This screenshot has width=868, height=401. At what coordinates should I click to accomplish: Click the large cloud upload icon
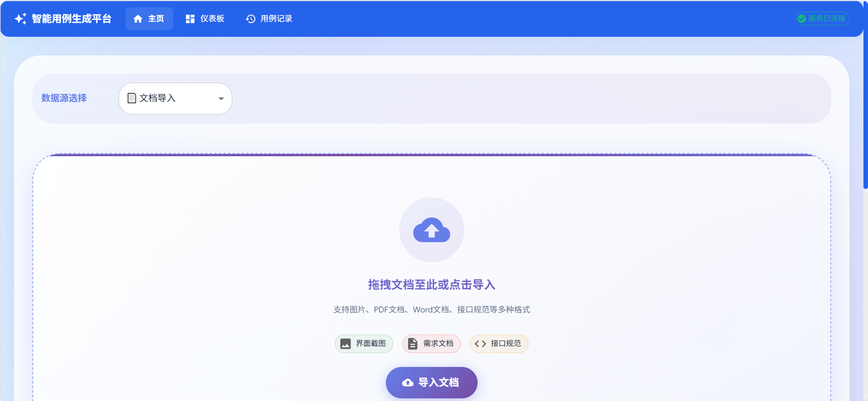point(432,230)
